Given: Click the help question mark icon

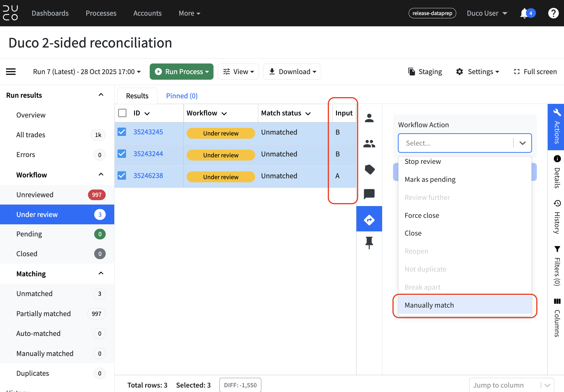Looking at the screenshot, I should point(553,13).
